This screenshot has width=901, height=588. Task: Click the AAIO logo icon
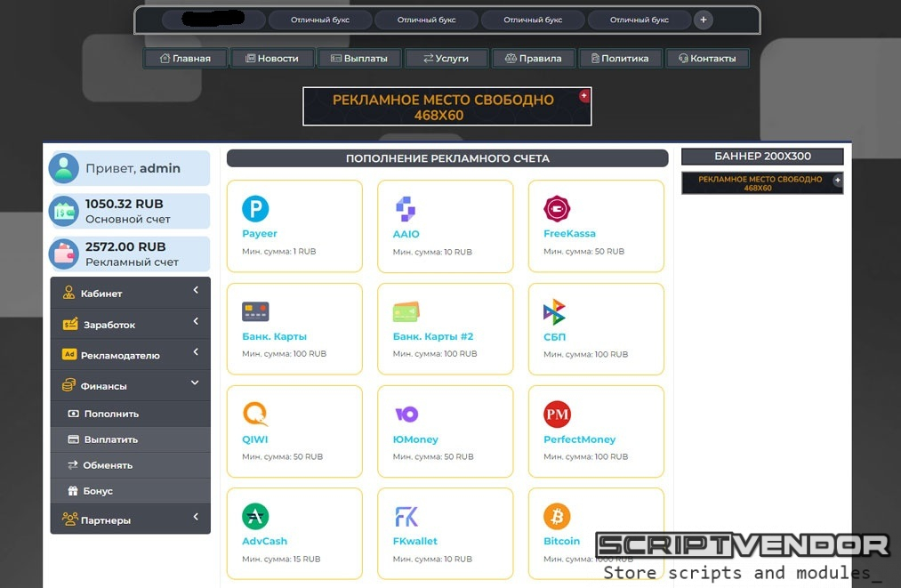click(406, 209)
